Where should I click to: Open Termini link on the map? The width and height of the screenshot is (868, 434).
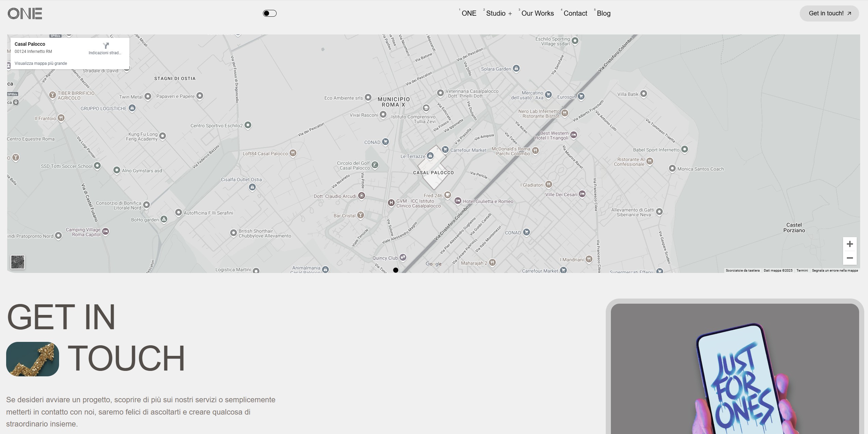click(x=802, y=271)
